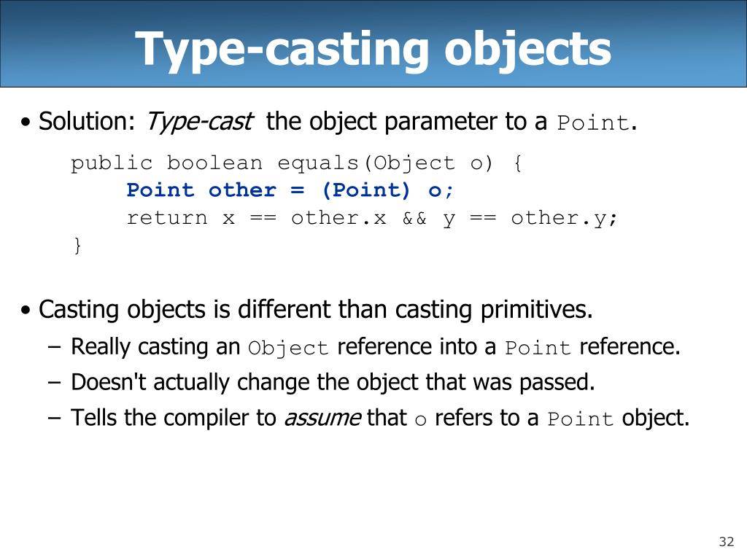Click the closing curly brace of method
This screenshot has width=747, height=560.
(x=77, y=246)
